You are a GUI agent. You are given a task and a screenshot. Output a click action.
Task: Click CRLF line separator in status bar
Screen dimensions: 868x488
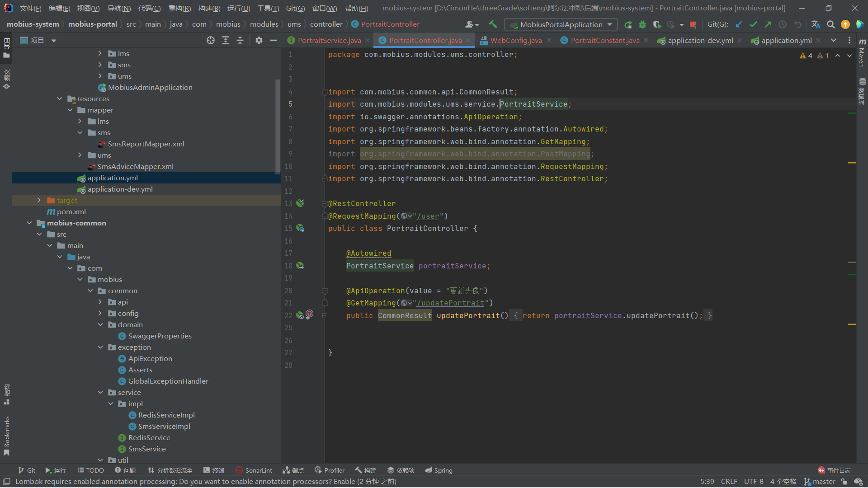click(729, 482)
